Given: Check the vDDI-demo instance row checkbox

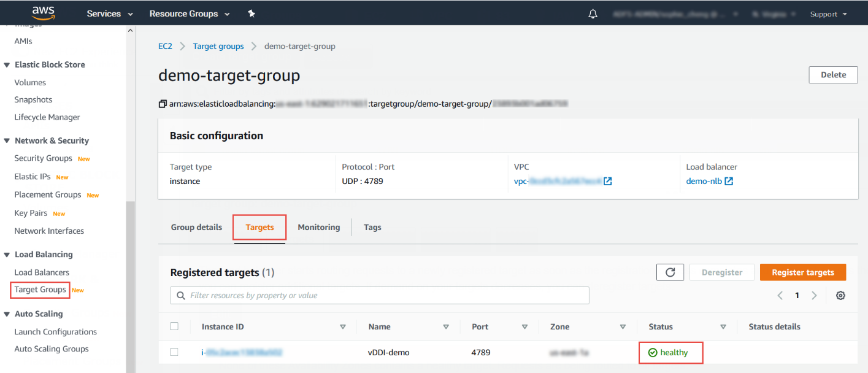Looking at the screenshot, I should (x=174, y=352).
